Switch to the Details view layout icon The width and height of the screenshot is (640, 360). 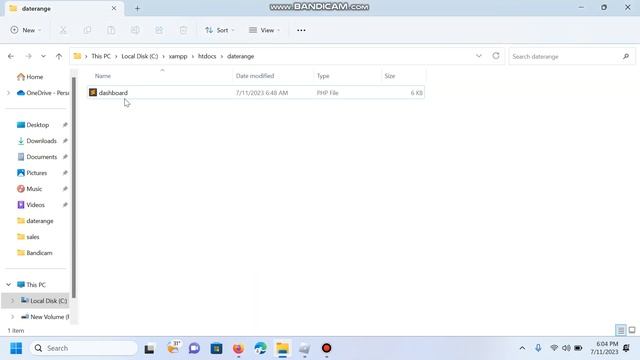pos(620,330)
